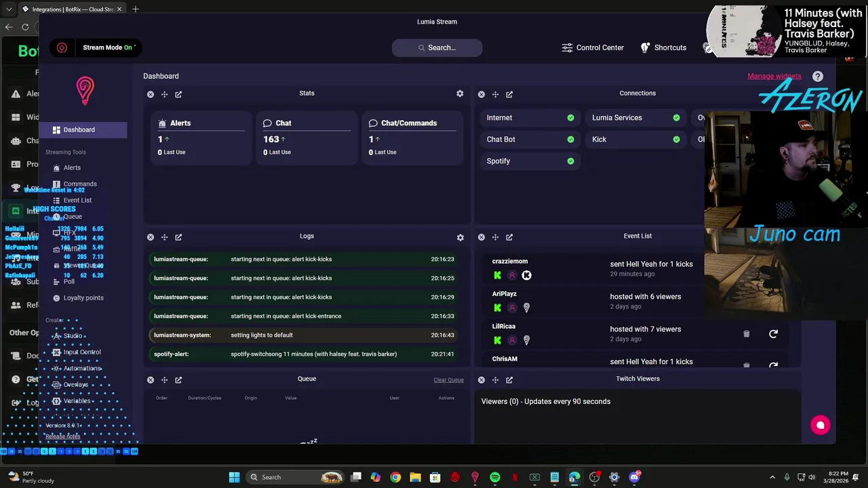Image resolution: width=868 pixels, height=488 pixels.
Task: Open Shortcuts in the top bar
Action: [x=663, y=47]
